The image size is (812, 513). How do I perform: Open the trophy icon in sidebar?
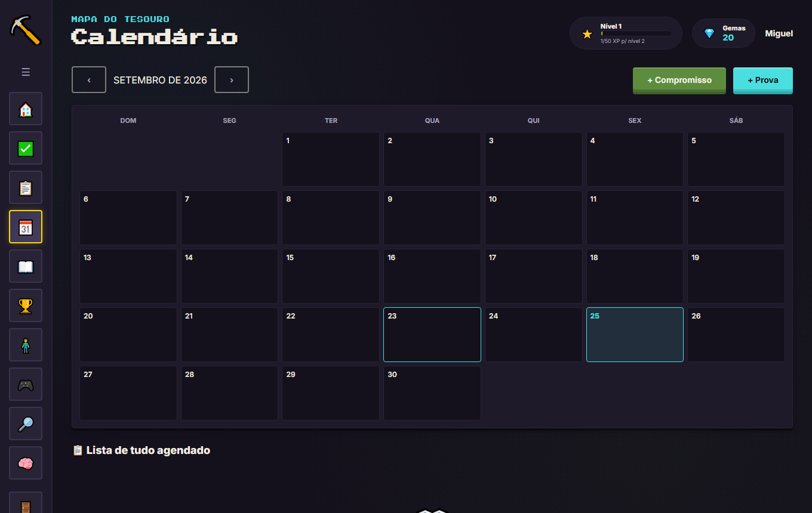pyautogui.click(x=26, y=306)
